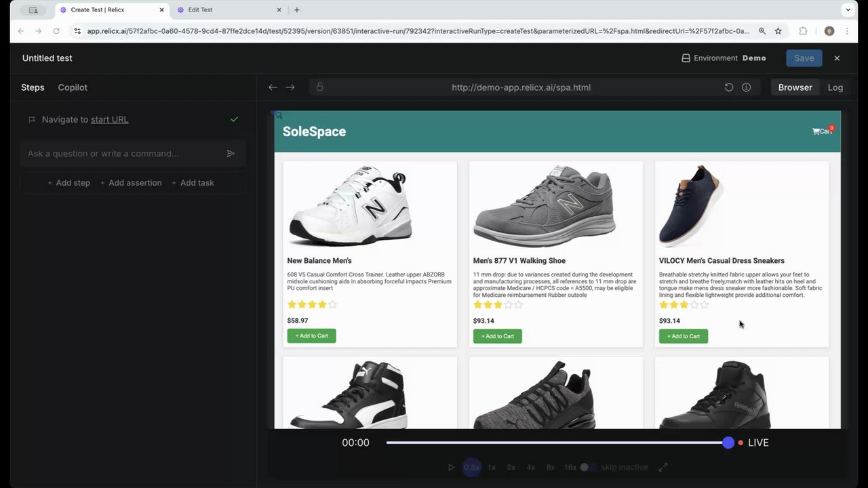
Task: Set playback speed to 2x
Action: coord(511,467)
